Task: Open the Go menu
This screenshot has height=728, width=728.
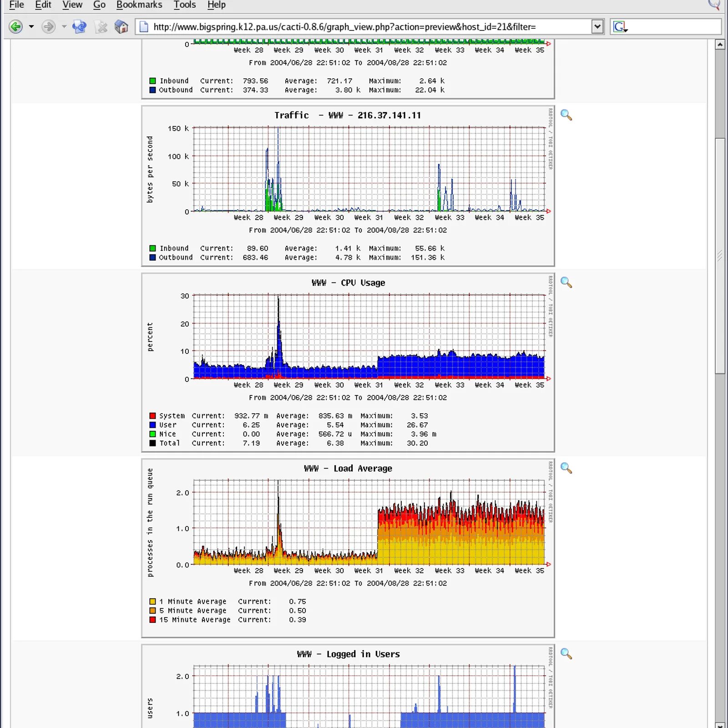Action: [x=99, y=5]
